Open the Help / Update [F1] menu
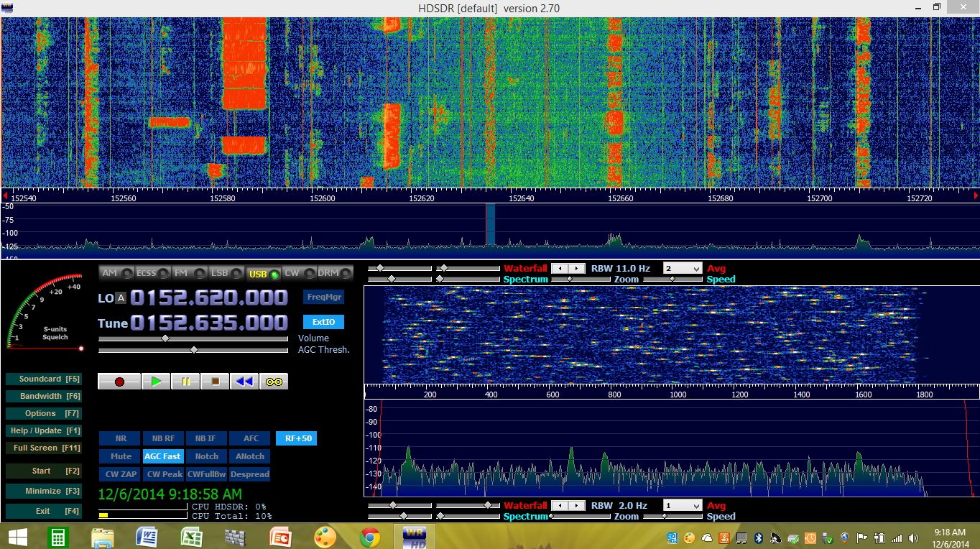Screen dimensions: 980x549 [x=43, y=430]
